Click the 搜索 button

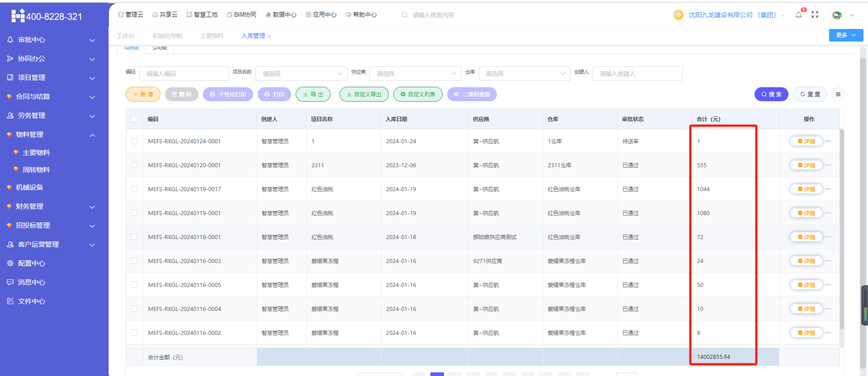(771, 94)
